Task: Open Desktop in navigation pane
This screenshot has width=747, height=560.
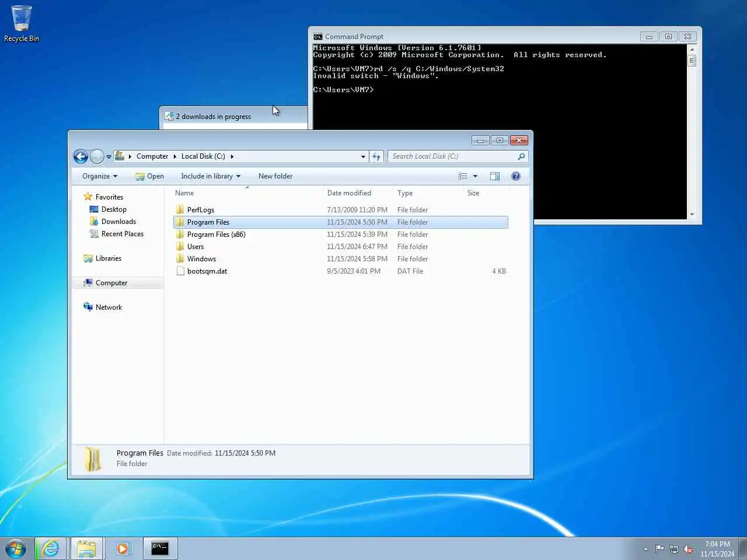Action: click(114, 209)
